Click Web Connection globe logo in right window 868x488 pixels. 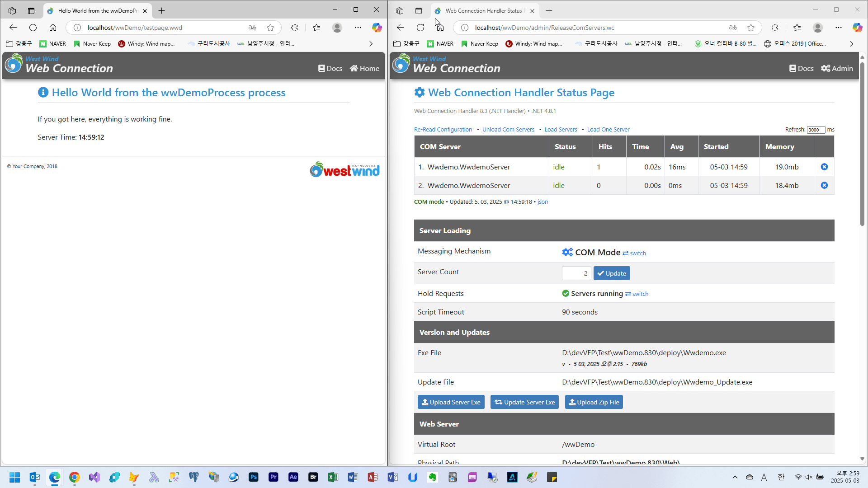tap(401, 63)
